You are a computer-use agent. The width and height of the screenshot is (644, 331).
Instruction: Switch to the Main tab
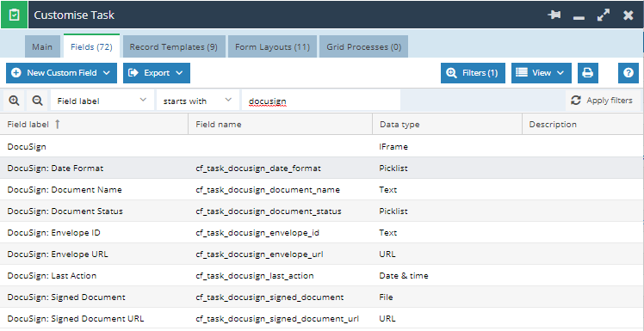point(42,46)
